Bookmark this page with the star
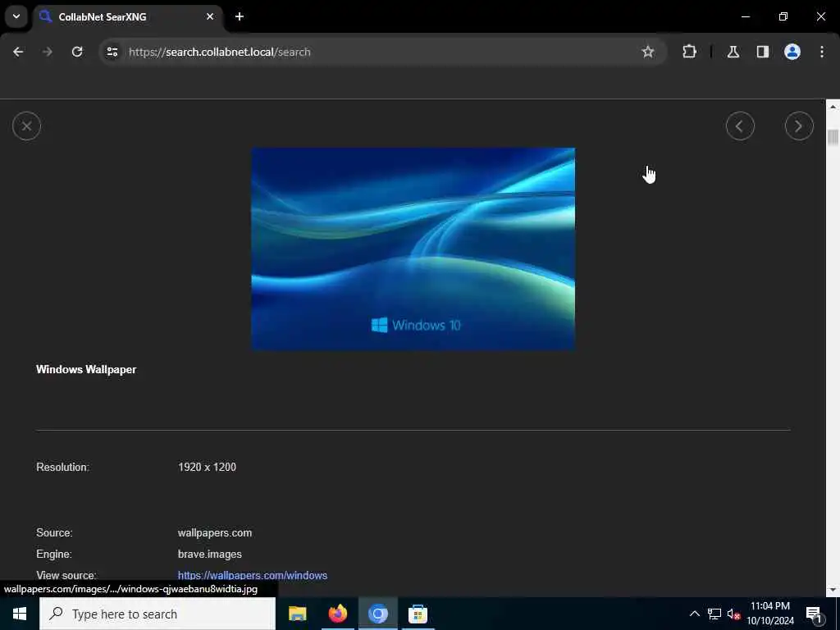 (648, 52)
